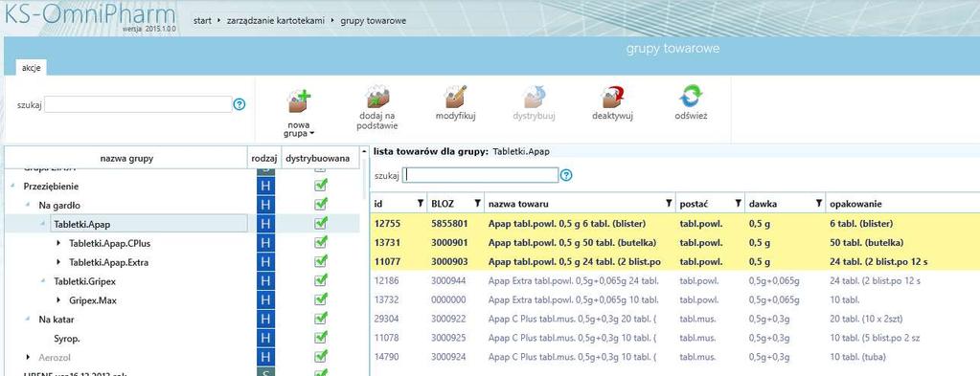Click filter icon in postać column
Image resolution: width=980 pixels, height=376 pixels.
pos(739,203)
